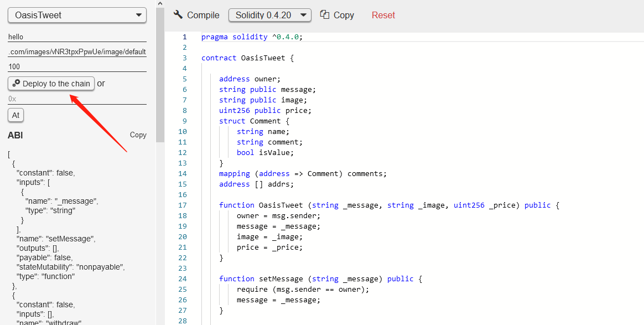Click line number 24 in the gutter
644x325 pixels.
coord(183,278)
